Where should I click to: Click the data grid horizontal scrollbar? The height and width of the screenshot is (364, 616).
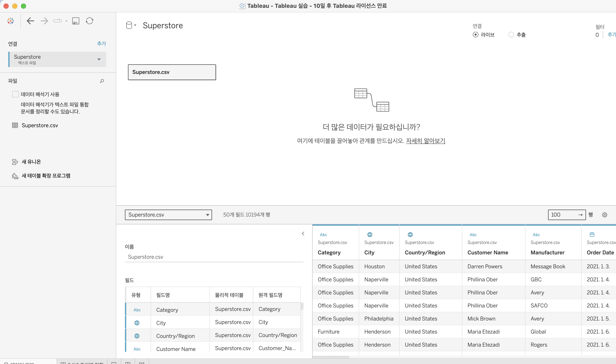click(x=330, y=357)
